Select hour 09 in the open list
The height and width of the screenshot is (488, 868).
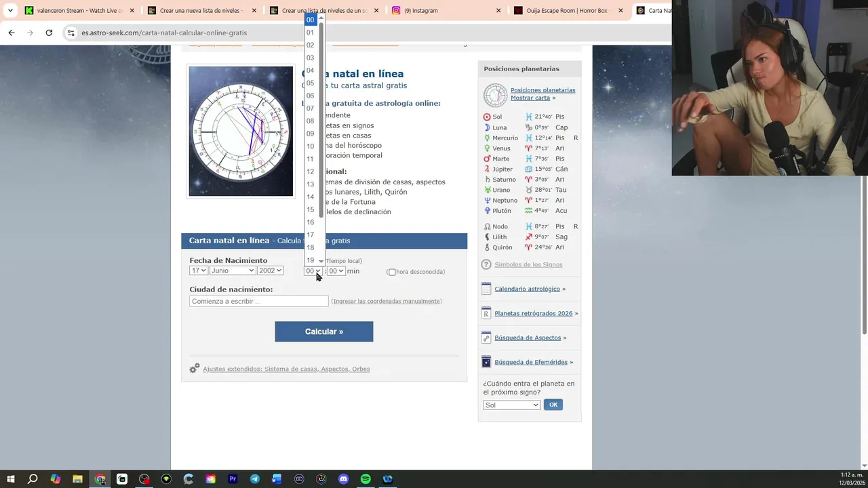311,134
